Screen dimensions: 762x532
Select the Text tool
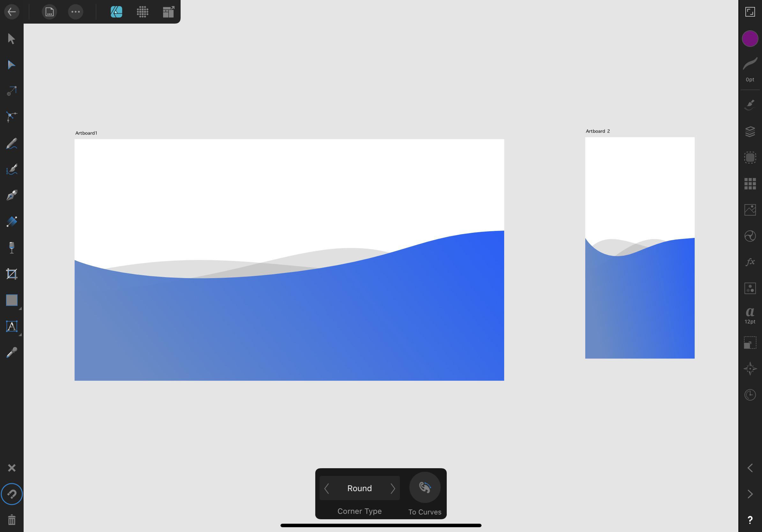tap(11, 327)
